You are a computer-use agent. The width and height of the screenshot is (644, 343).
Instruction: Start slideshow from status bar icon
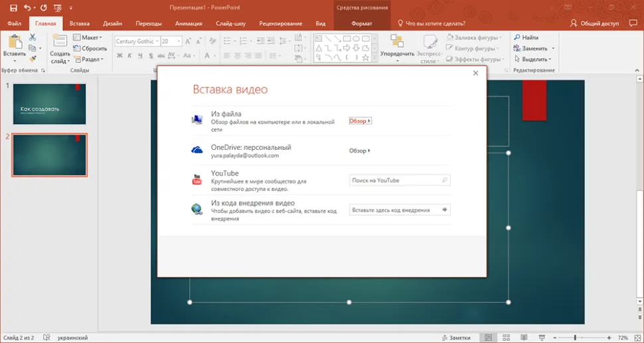click(541, 338)
